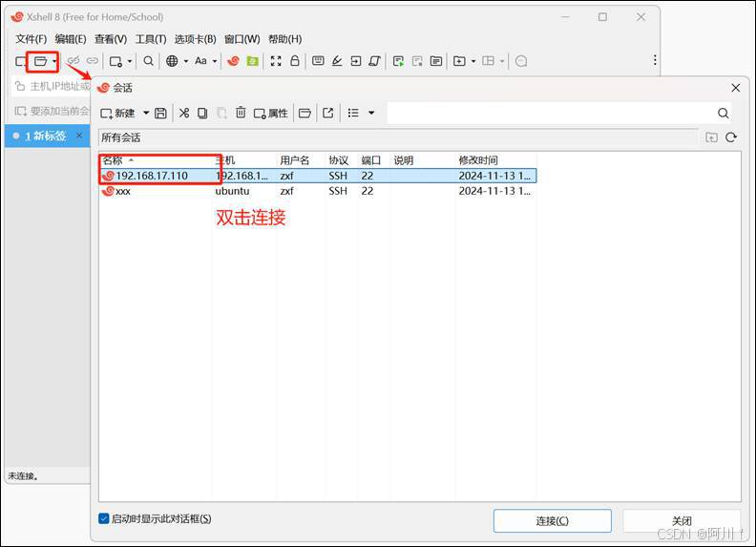Viewport: 756px width, 547px height.
Task: Open the 窗口(W) menu
Action: pos(242,39)
